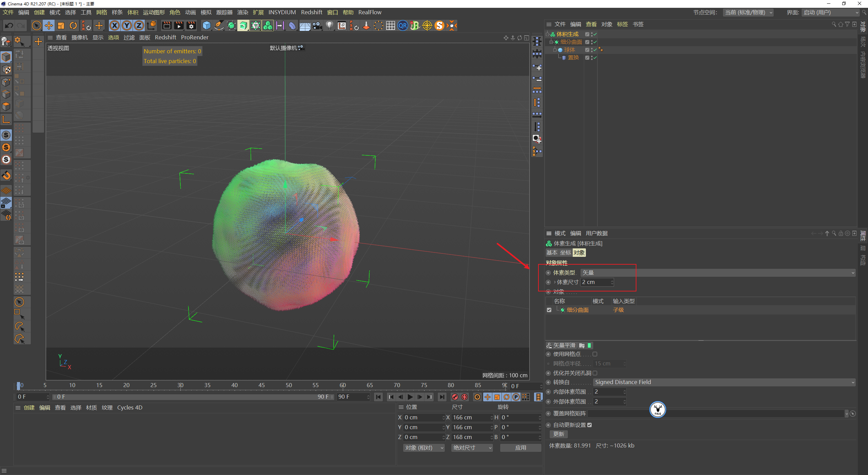This screenshot has height=475, width=868.
Task: Uncheck the 自动更新设置 checkbox
Action: (x=590, y=425)
